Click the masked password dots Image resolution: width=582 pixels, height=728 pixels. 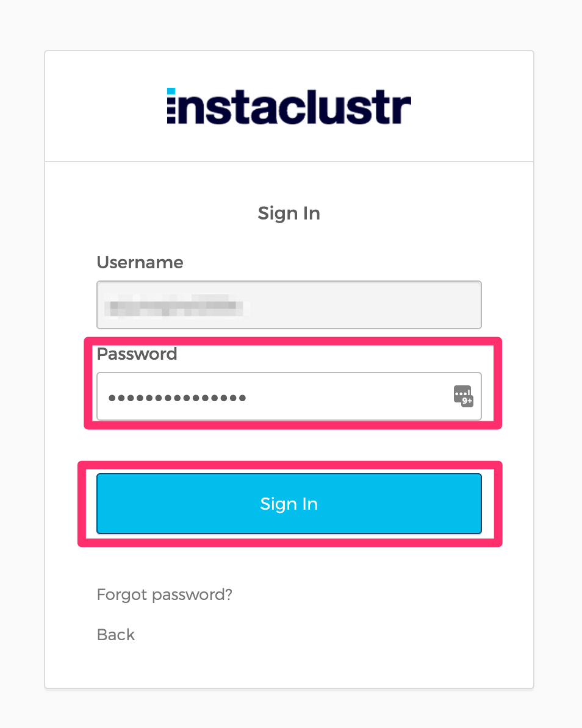pos(177,398)
